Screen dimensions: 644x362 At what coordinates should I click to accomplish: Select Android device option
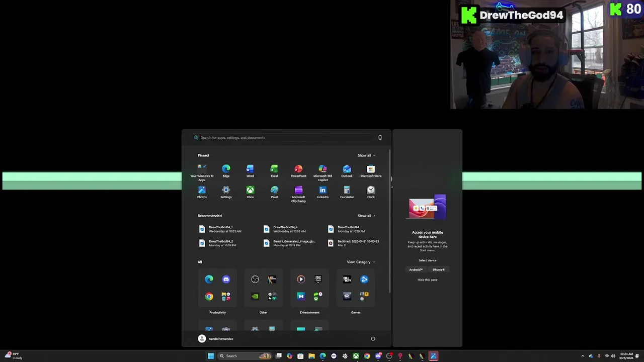click(x=416, y=269)
